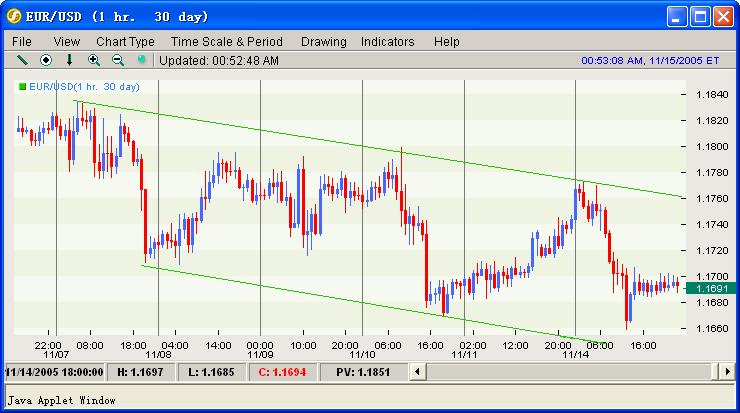Click the 11/08 date axis label

(158, 354)
